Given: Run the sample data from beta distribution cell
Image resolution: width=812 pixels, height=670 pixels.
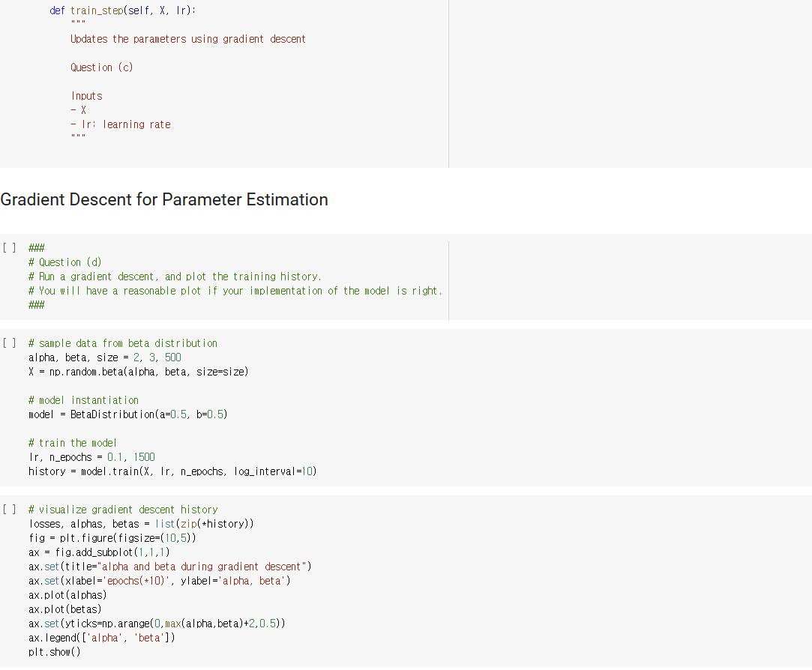Looking at the screenshot, I should click(x=9, y=342).
